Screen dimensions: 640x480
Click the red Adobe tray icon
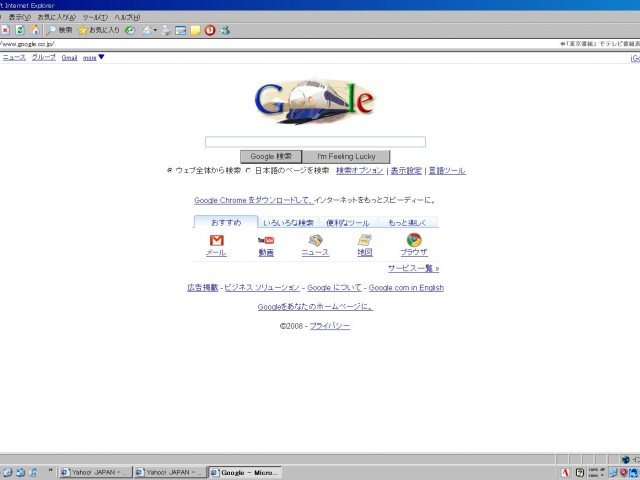click(x=565, y=472)
